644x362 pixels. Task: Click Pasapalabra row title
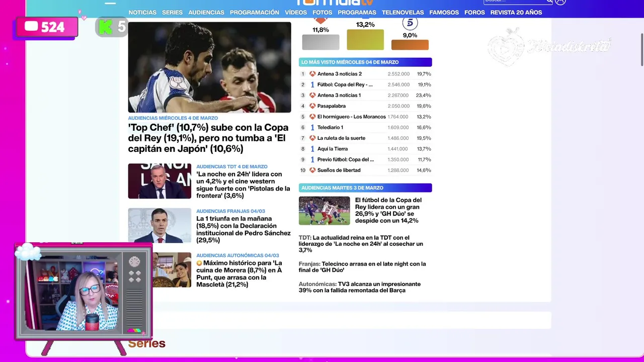click(332, 106)
